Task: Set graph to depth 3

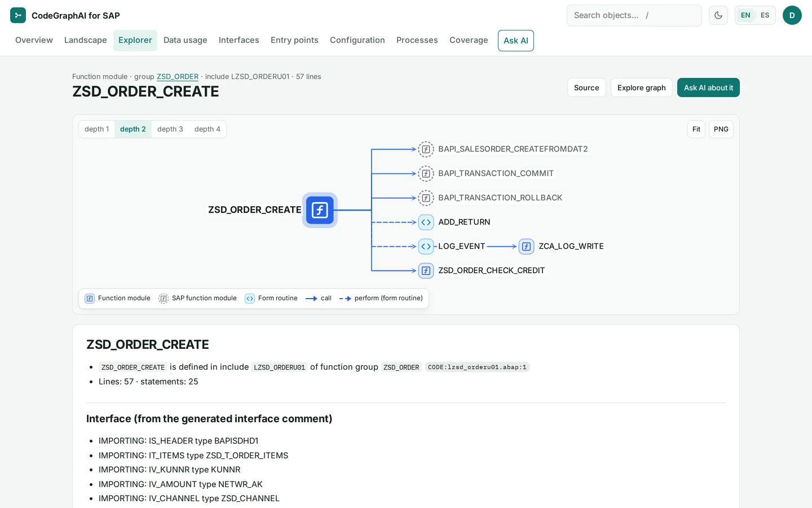Action: click(x=170, y=129)
